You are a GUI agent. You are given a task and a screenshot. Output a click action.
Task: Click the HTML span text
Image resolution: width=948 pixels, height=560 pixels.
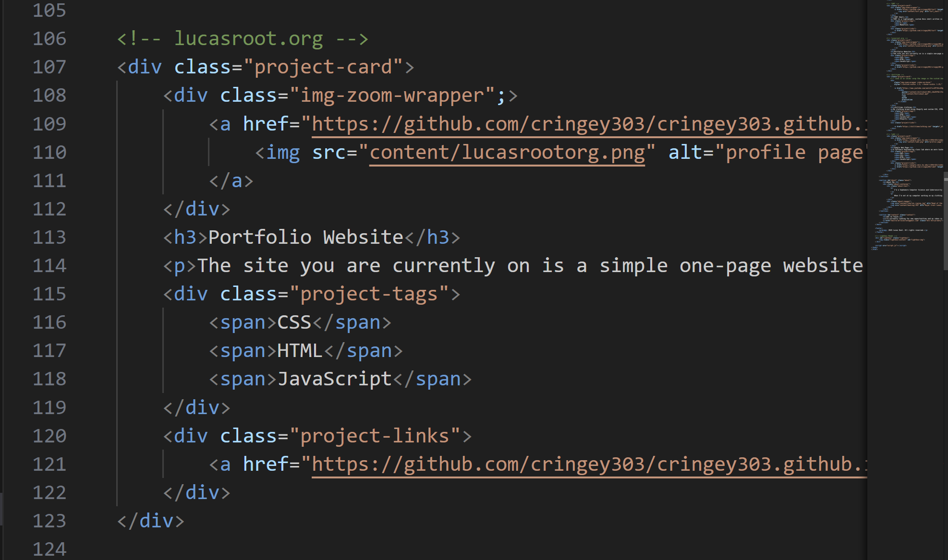(300, 351)
